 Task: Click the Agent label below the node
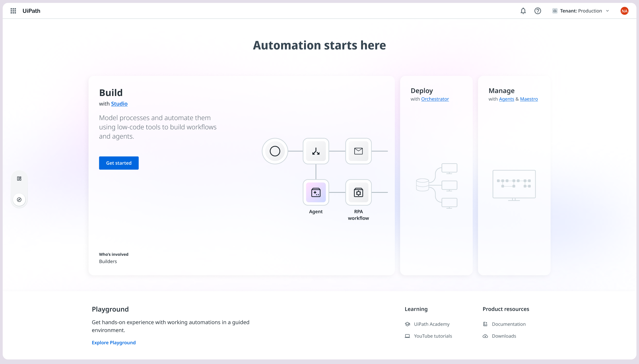[x=316, y=212]
